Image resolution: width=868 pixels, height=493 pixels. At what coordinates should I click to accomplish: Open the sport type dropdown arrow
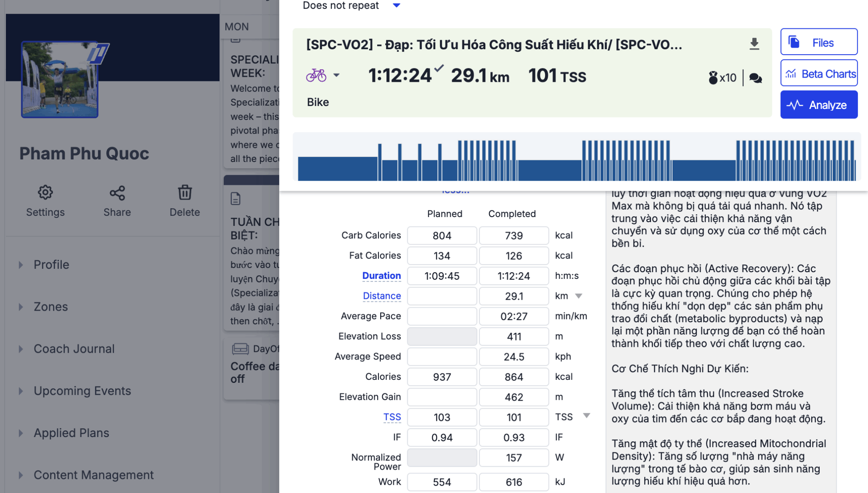click(337, 75)
